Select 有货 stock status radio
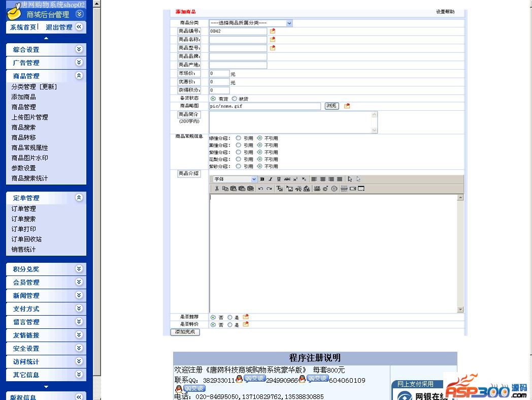Screen dimensions: 532x400 click(x=213, y=99)
